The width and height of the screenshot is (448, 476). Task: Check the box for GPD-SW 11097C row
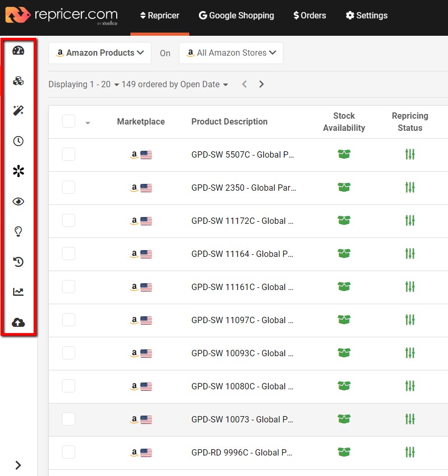(x=69, y=319)
